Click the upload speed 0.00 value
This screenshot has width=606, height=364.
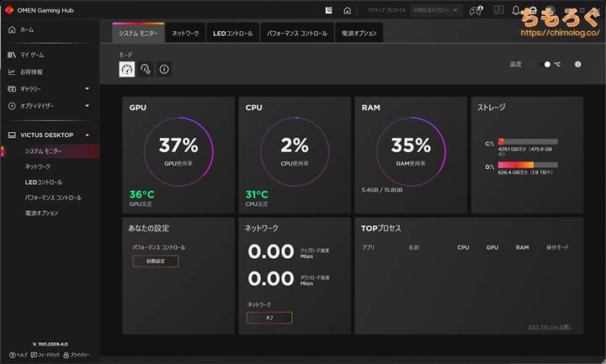[x=271, y=251]
